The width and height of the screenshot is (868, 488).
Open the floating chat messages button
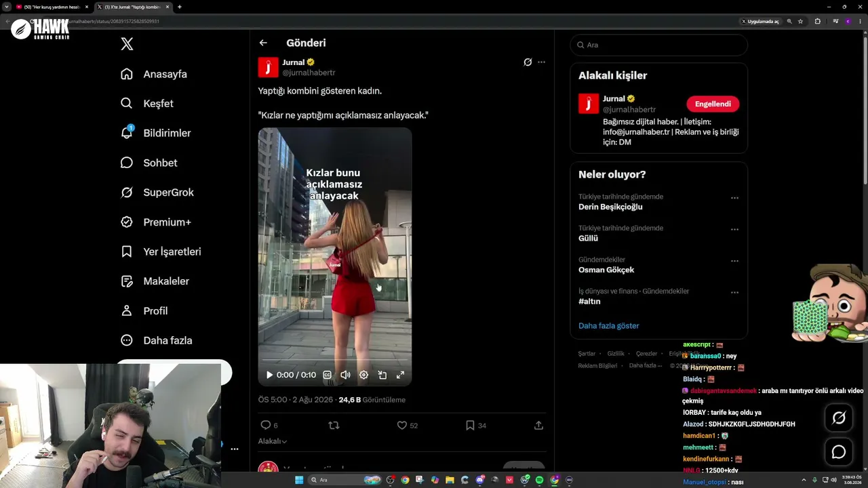[x=839, y=451]
